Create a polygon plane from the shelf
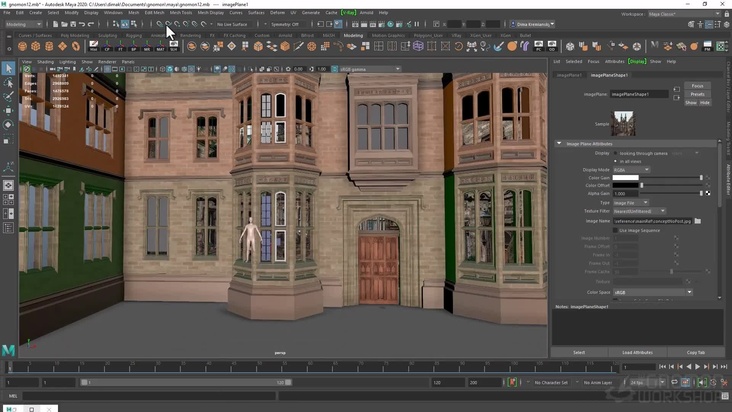The height and width of the screenshot is (412, 732). pyautogui.click(x=63, y=46)
